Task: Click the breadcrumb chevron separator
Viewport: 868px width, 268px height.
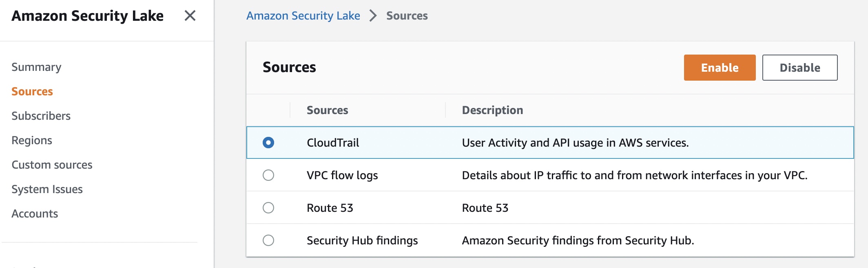Action: click(373, 16)
